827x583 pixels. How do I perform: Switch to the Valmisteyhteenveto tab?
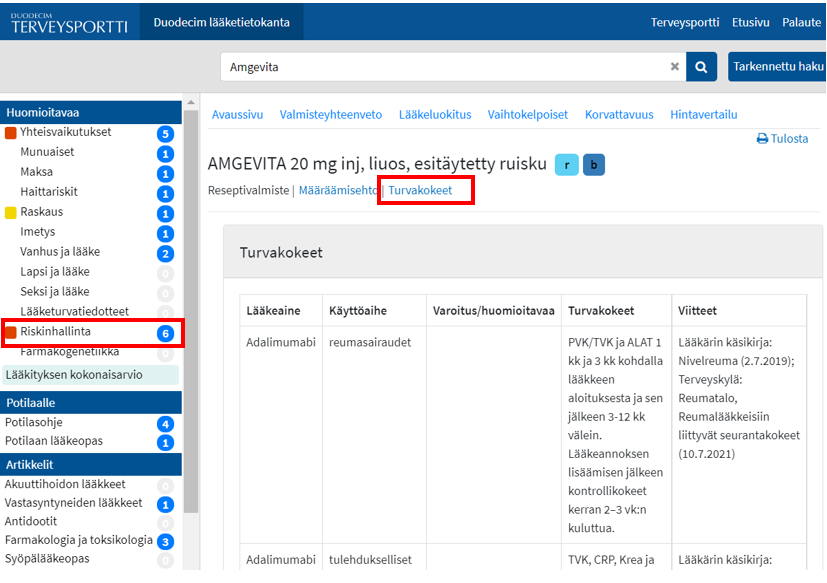pos(331,114)
